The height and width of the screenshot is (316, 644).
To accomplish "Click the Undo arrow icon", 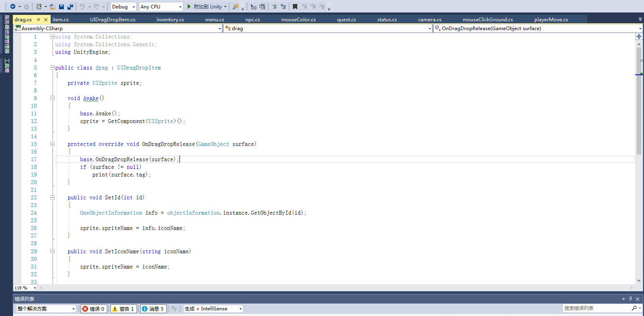I will 82,6.
